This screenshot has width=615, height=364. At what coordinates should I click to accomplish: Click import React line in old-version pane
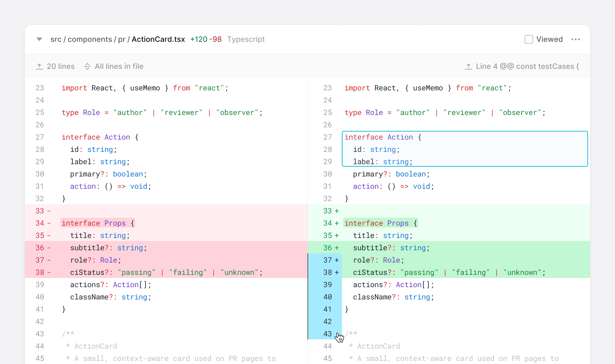pos(145,88)
